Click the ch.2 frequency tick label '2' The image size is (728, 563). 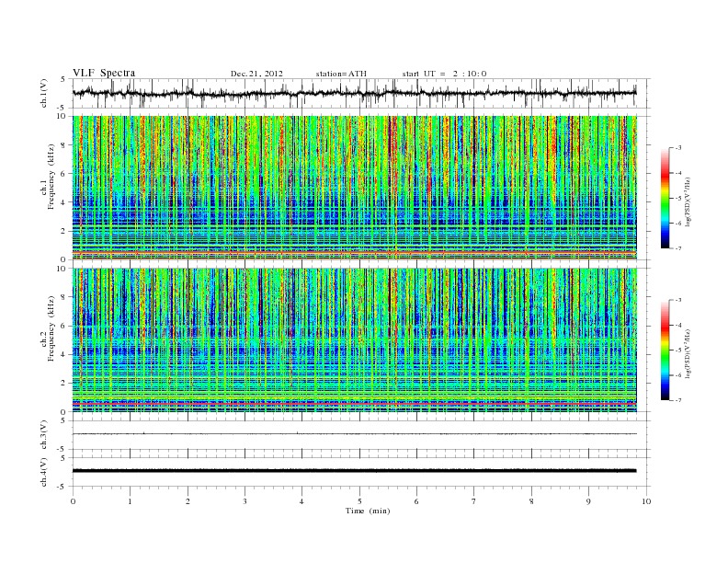(x=64, y=384)
